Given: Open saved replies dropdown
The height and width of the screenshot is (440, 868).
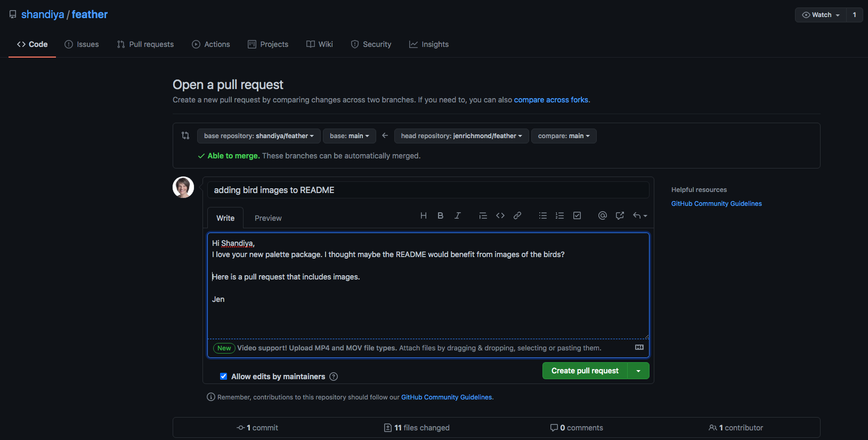Looking at the screenshot, I should click(x=640, y=215).
